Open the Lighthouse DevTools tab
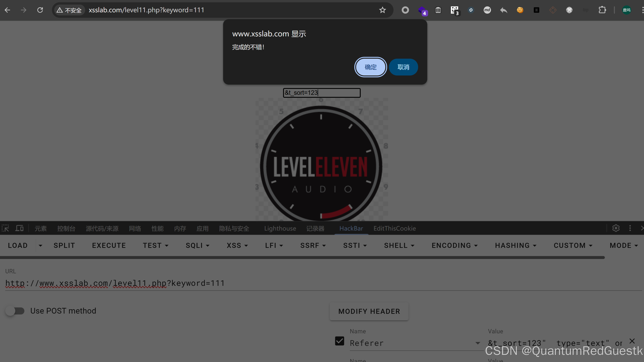 (x=280, y=228)
